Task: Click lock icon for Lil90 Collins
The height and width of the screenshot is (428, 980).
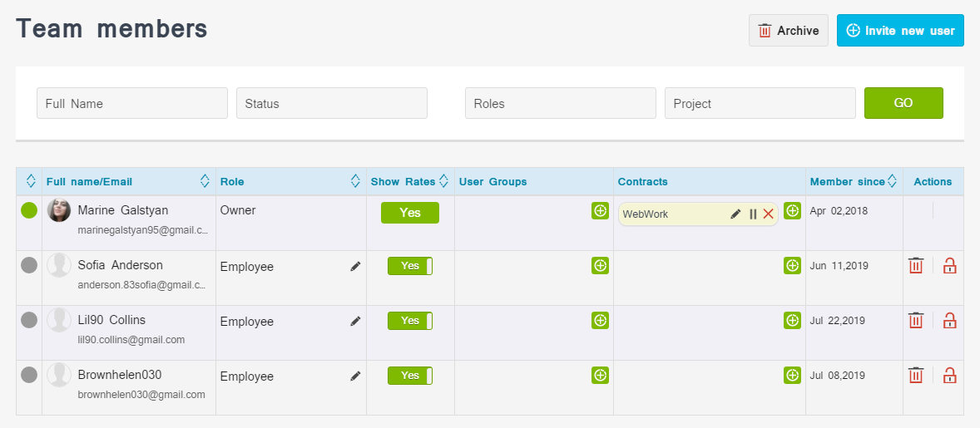Action: tap(949, 320)
